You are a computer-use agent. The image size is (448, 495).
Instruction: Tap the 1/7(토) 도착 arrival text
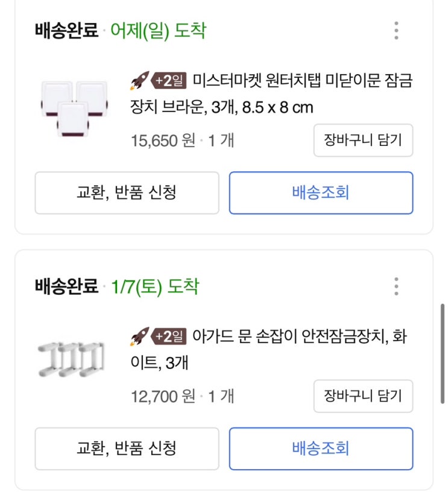click(155, 287)
